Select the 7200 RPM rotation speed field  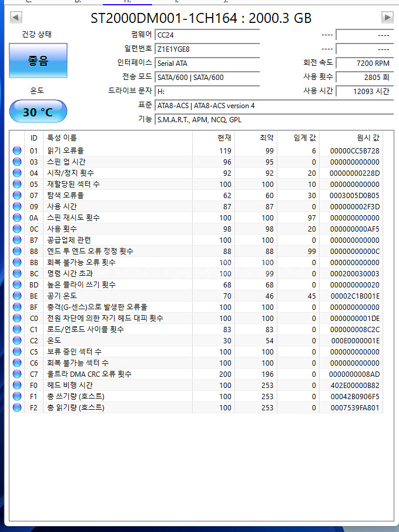365,63
